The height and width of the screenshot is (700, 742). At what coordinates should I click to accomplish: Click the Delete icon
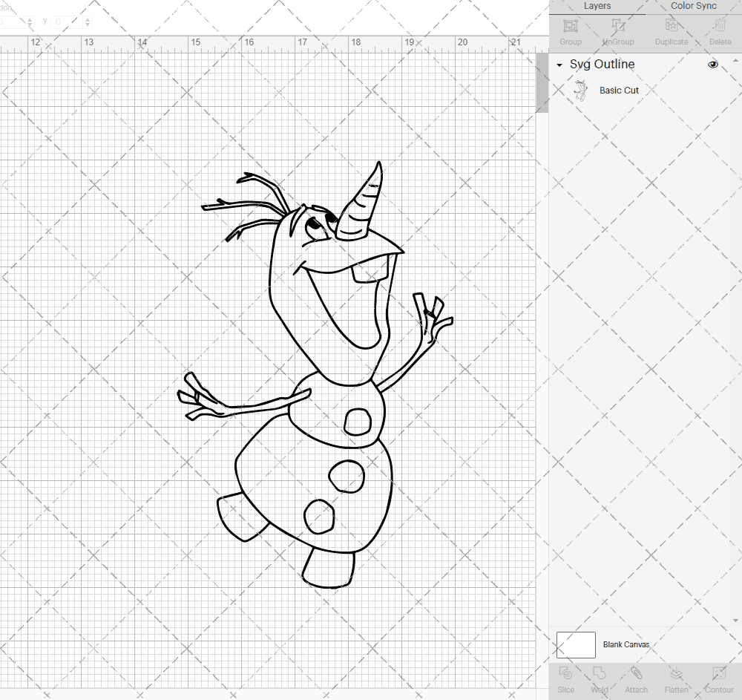(x=719, y=28)
